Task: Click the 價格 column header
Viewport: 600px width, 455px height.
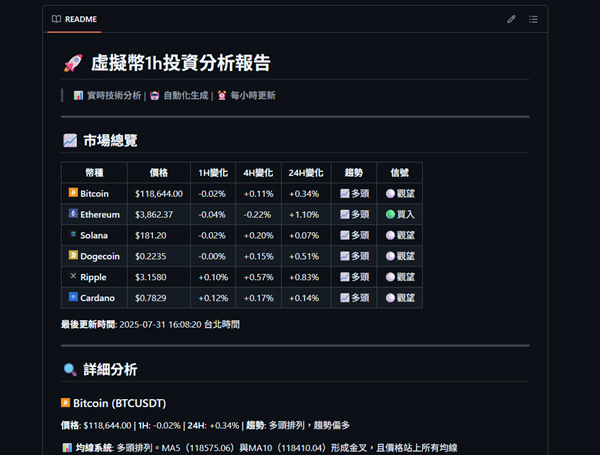Action: [x=159, y=173]
